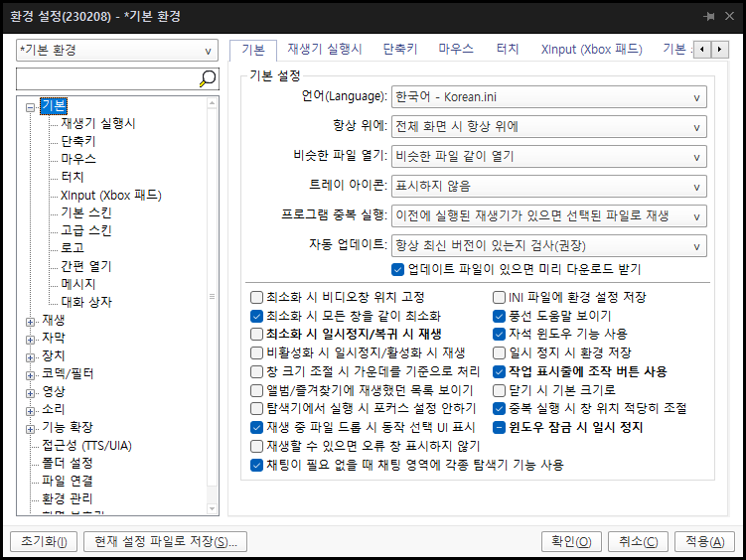746x560 pixels.
Task: Switch to the 단축키 tab
Action: [x=400, y=49]
